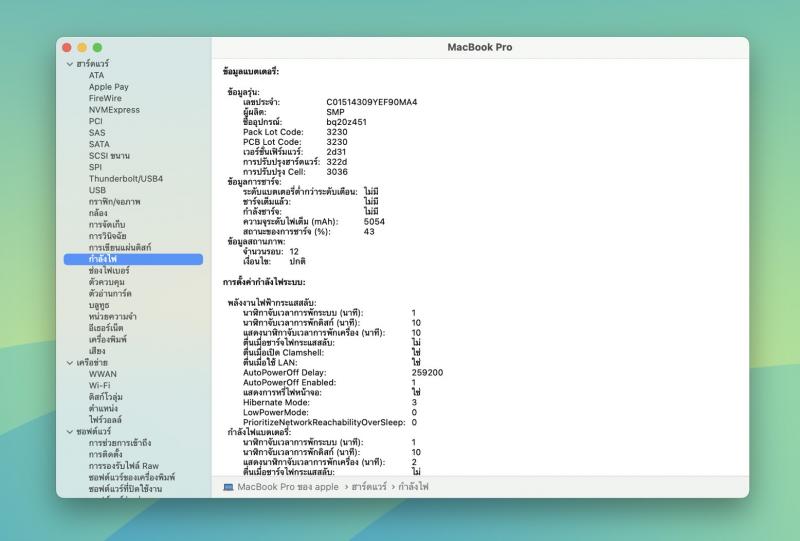The width and height of the screenshot is (800, 541).
Task: Select SPI in the sidebar
Action: point(95,167)
